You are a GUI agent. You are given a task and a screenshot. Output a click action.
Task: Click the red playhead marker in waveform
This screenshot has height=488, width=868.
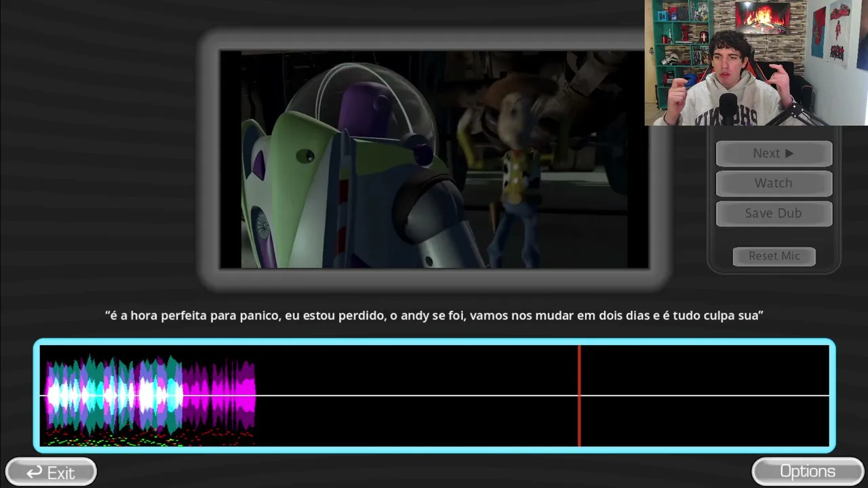pos(579,396)
